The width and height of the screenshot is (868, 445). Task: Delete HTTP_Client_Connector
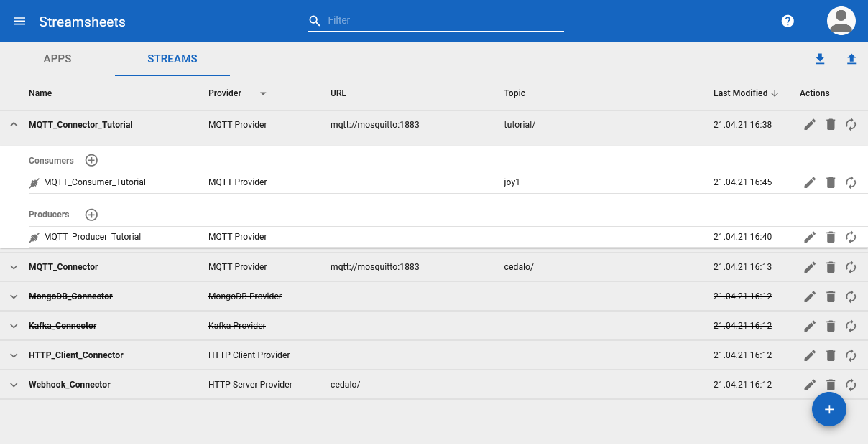[x=831, y=355]
